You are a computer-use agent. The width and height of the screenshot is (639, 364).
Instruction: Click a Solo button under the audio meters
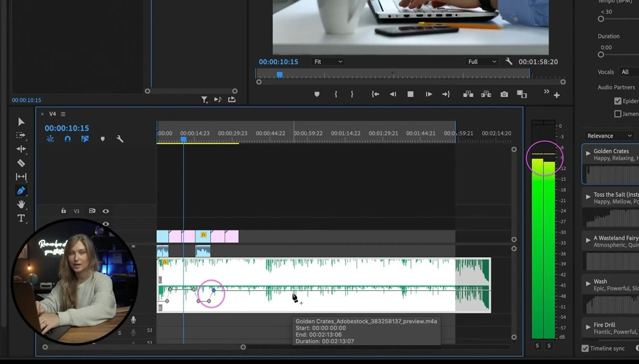pyautogui.click(x=537, y=346)
